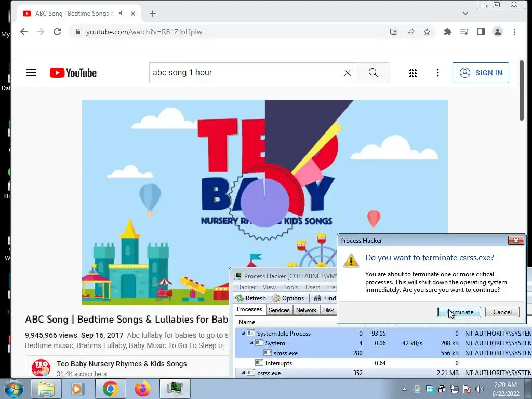Image resolution: width=532 pixels, height=399 pixels.
Task: Go back in Chrome
Action: pos(24,32)
